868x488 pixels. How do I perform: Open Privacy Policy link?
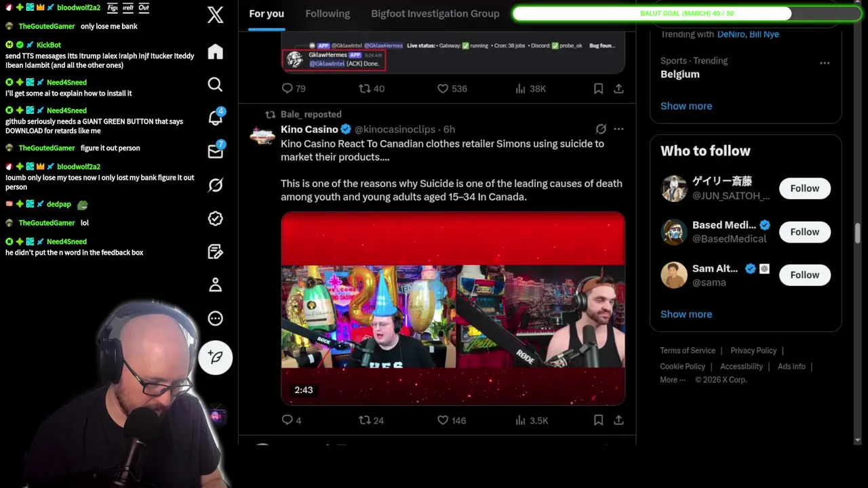click(753, 350)
